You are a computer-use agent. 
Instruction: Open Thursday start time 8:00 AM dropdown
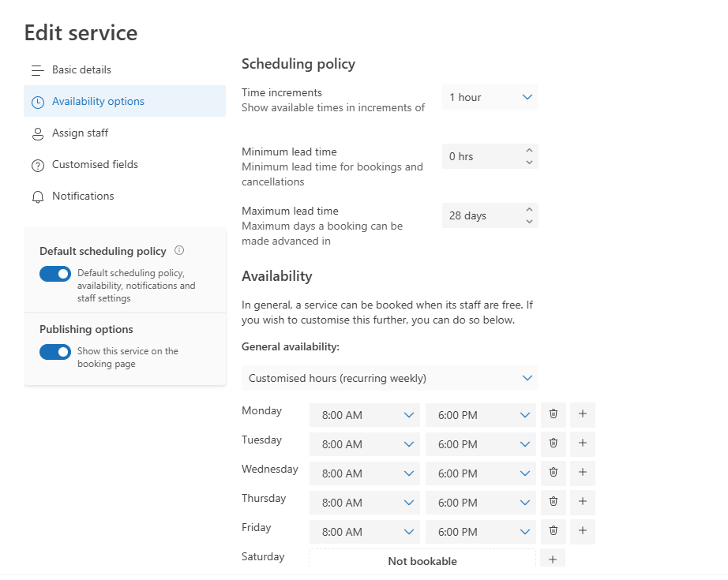(x=365, y=503)
